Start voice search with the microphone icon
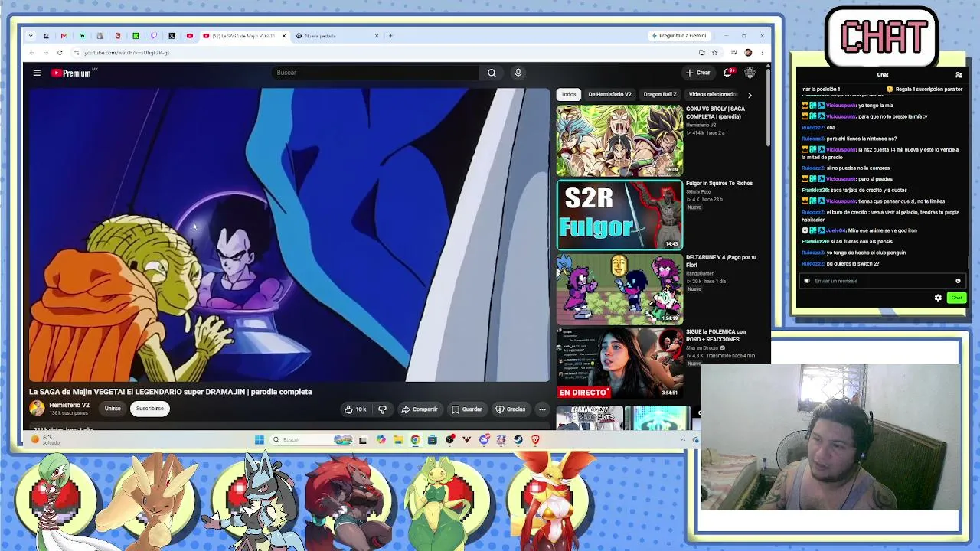980x551 pixels. pyautogui.click(x=518, y=73)
